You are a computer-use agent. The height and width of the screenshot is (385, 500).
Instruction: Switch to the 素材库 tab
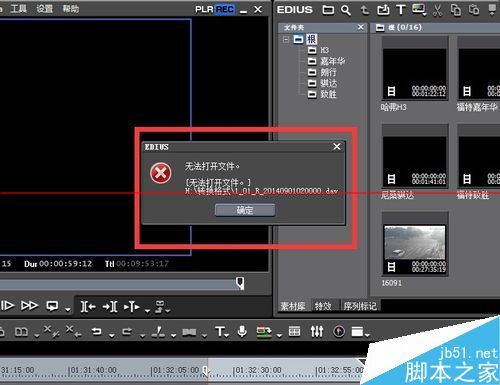(x=292, y=306)
